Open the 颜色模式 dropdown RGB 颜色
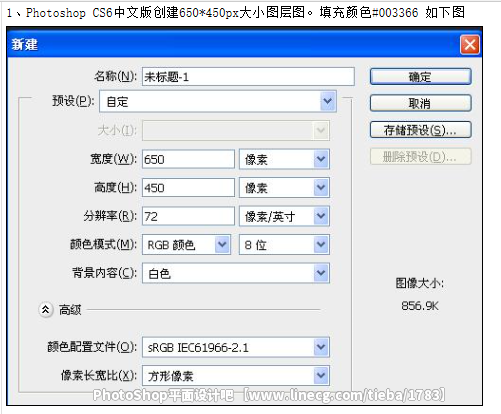 [186, 245]
